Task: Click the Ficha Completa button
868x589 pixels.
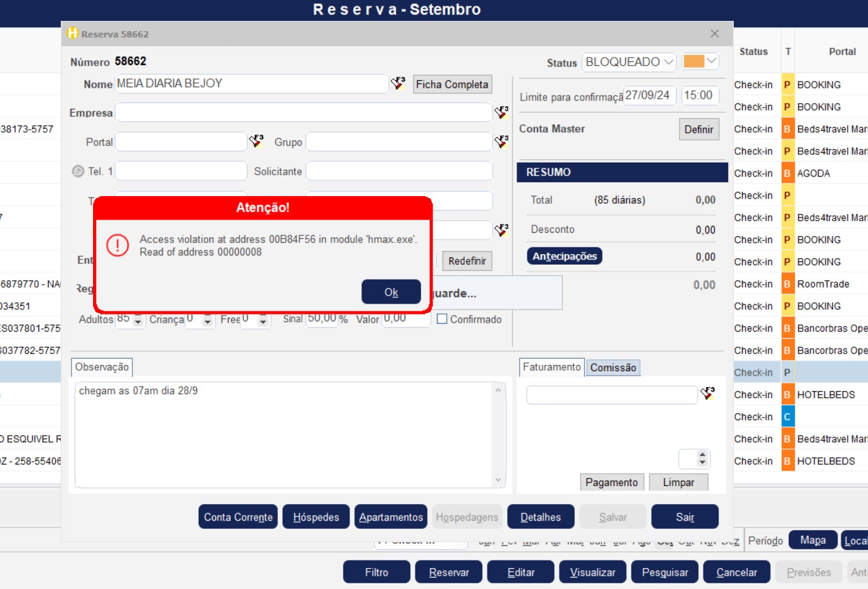Action: (x=452, y=84)
